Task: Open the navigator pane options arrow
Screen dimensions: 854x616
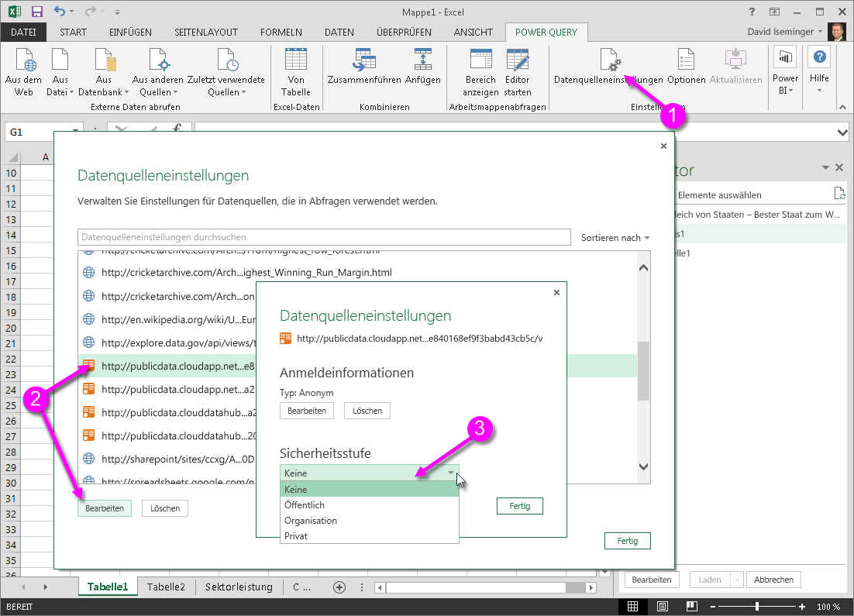Action: 825,167
